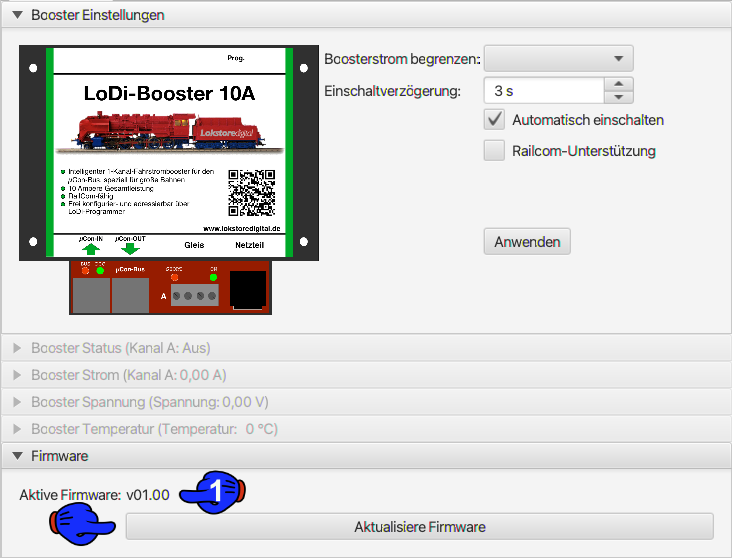Click the green µCon-OUT down arrow
Viewport: 732px width, 558px height.
point(130,249)
